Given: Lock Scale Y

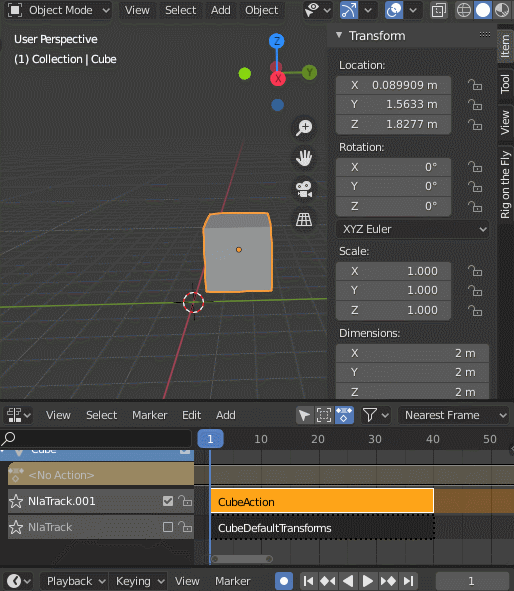Looking at the screenshot, I should pos(475,291).
